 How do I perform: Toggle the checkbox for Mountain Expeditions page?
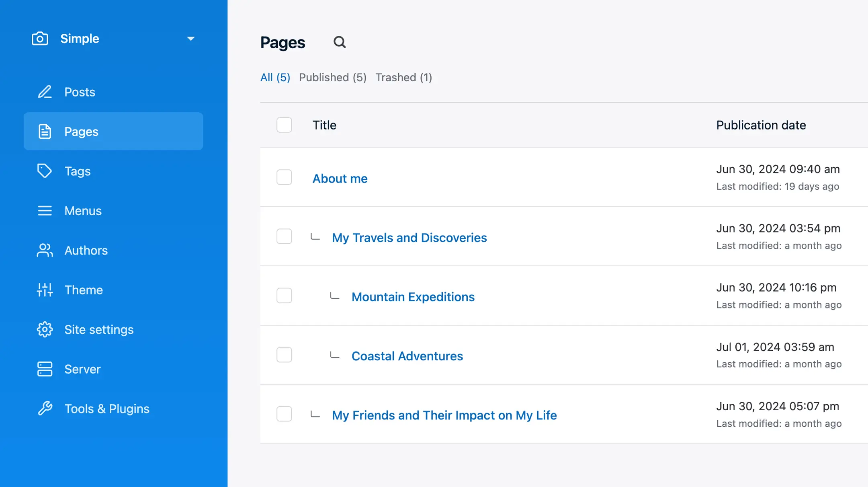[284, 296]
